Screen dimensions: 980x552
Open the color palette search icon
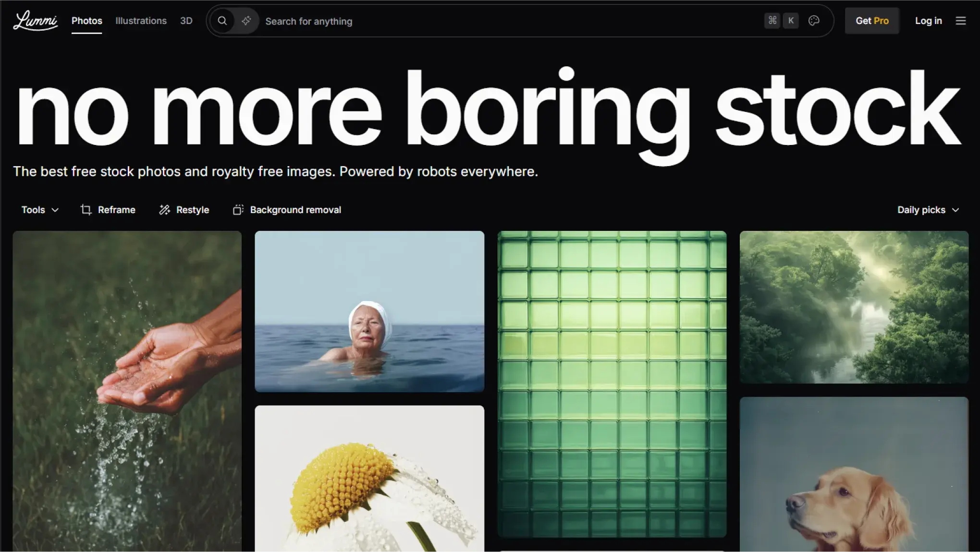(813, 21)
